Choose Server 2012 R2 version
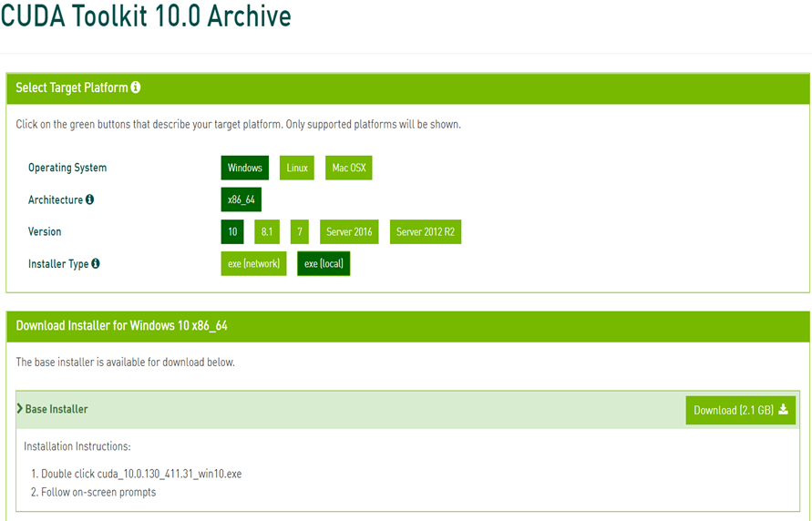 click(426, 231)
